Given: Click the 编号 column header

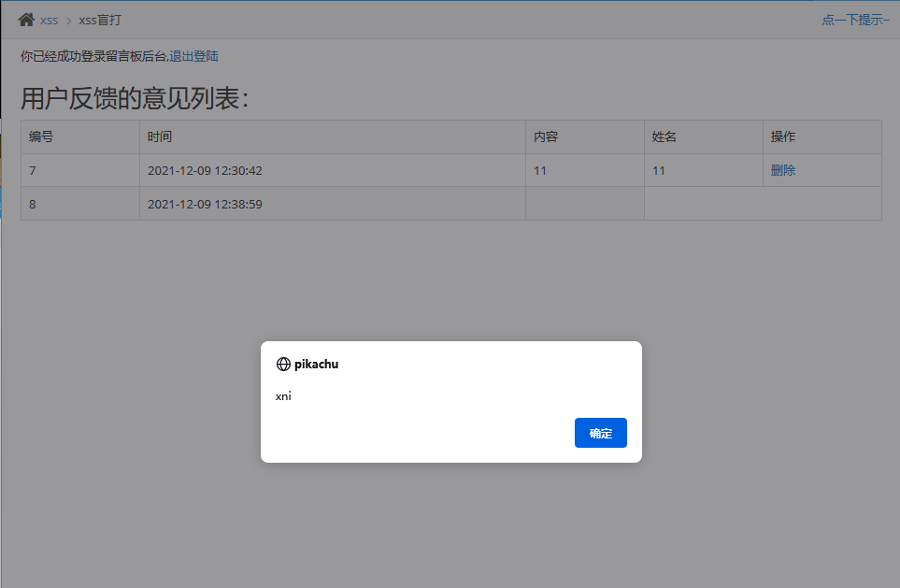Looking at the screenshot, I should tap(80, 136).
